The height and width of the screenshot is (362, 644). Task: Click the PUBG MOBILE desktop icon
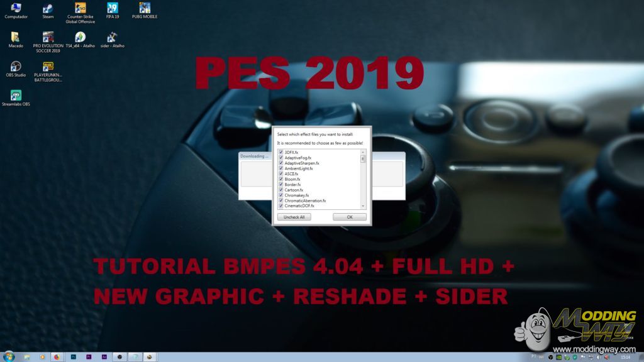(145, 9)
